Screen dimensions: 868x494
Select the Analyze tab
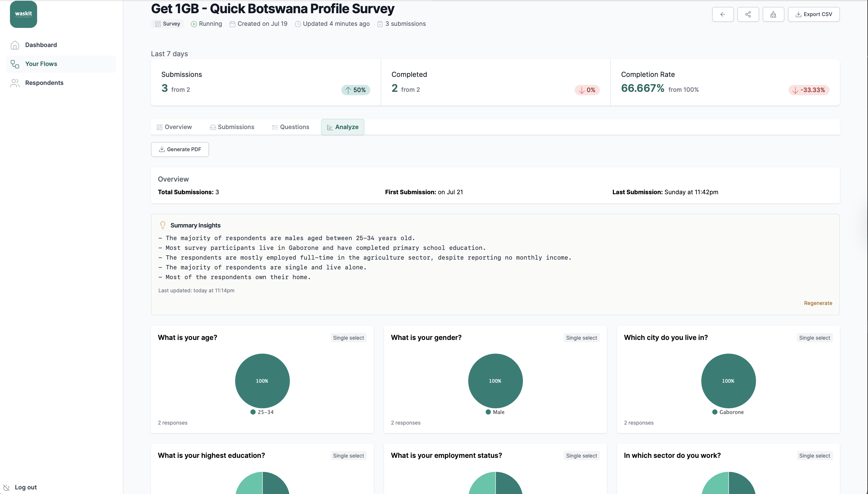pyautogui.click(x=342, y=127)
